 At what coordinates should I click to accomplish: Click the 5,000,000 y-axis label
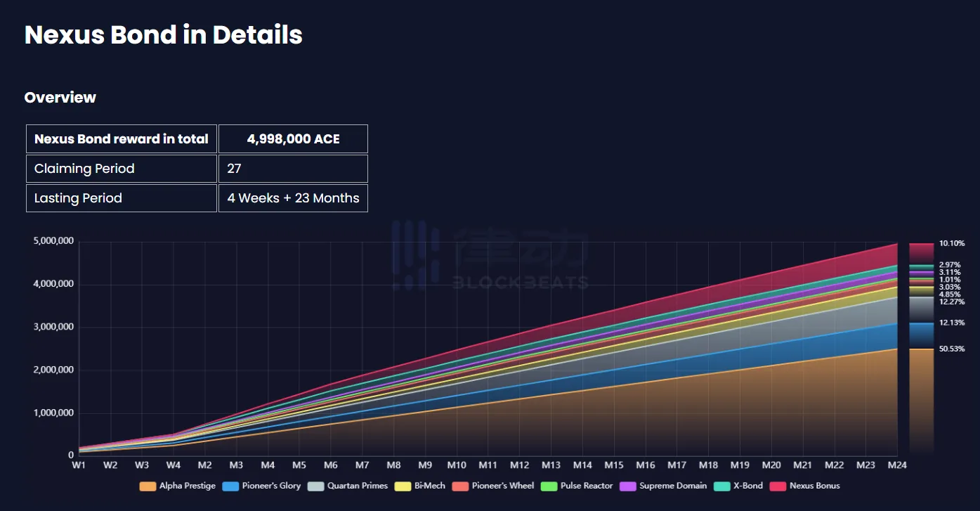(53, 242)
